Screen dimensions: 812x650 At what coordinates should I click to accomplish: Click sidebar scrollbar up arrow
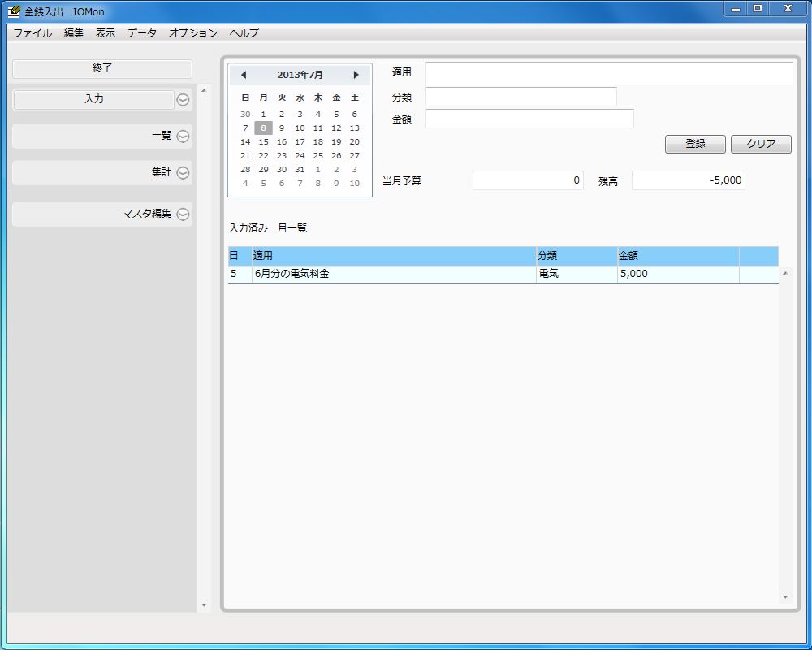[204, 91]
